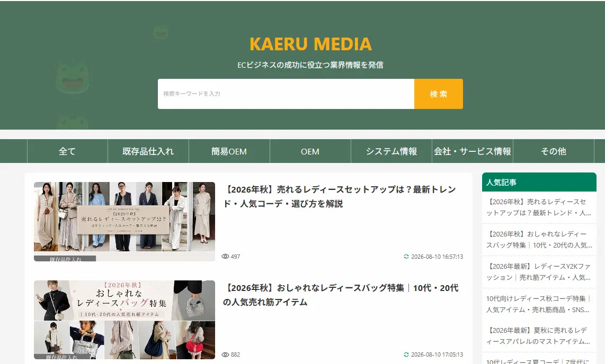Open article title おしゃれなレディースバッグ特集
Image resolution: width=605 pixels, height=364 pixels.
(x=340, y=295)
